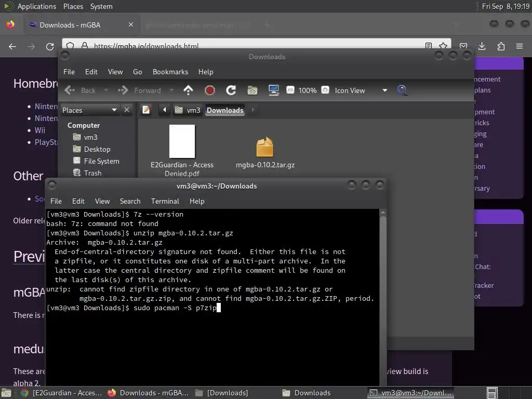Open terminal View menu

(x=102, y=201)
